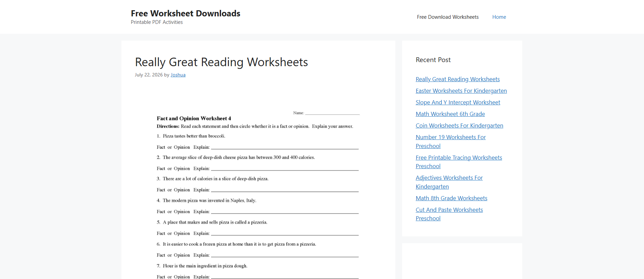The image size is (644, 279).
Task: Open Free Printable Tracing Worksheets Preschool post
Action: (459, 162)
